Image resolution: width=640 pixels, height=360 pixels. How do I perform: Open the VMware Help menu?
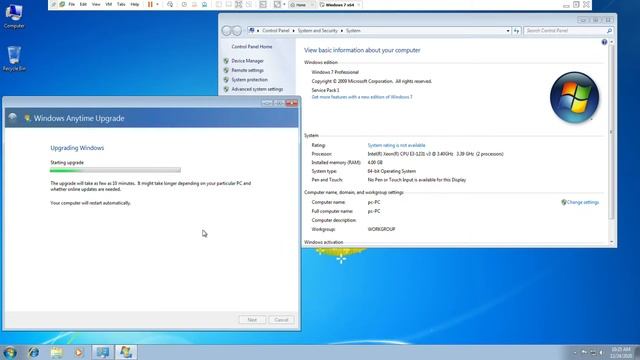135,4
